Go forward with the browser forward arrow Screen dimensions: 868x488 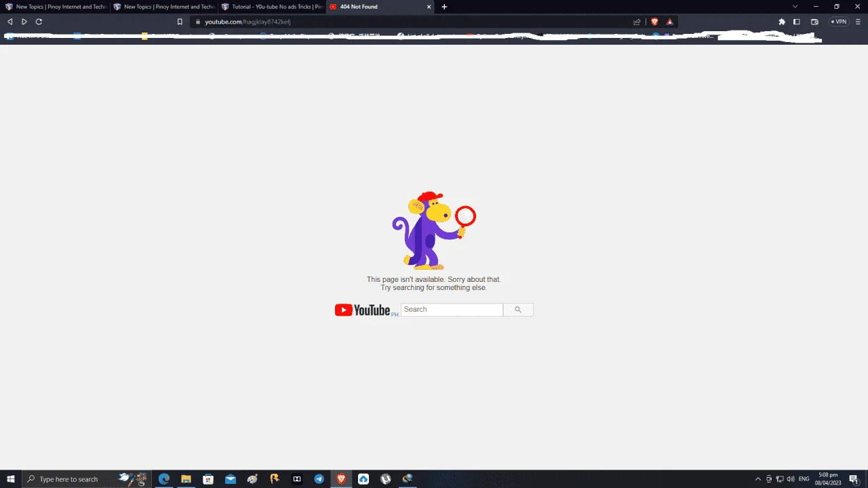[24, 22]
